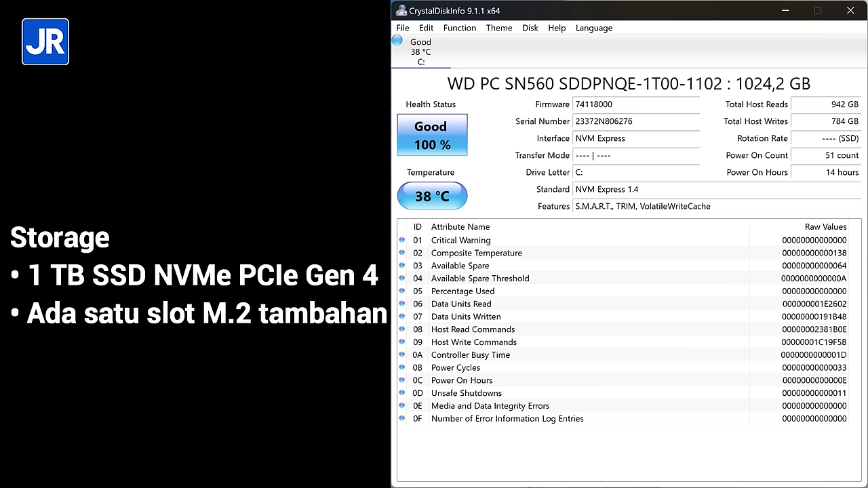Image resolution: width=868 pixels, height=488 pixels.
Task: Click the Features field listing S.M.A.R.T., TRIM
Action: click(717, 206)
